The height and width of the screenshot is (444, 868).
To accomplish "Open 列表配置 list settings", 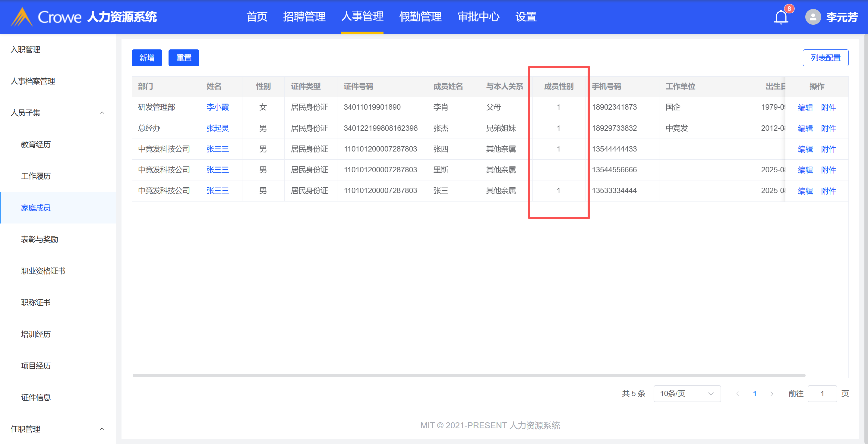I will 825,58.
